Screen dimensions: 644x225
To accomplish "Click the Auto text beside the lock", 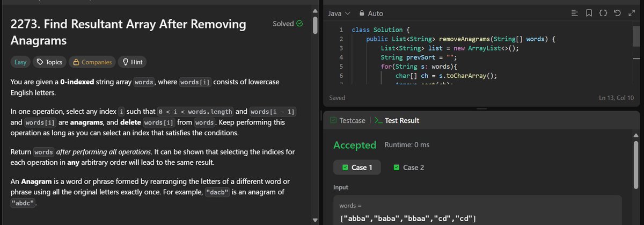I will 376,13.
